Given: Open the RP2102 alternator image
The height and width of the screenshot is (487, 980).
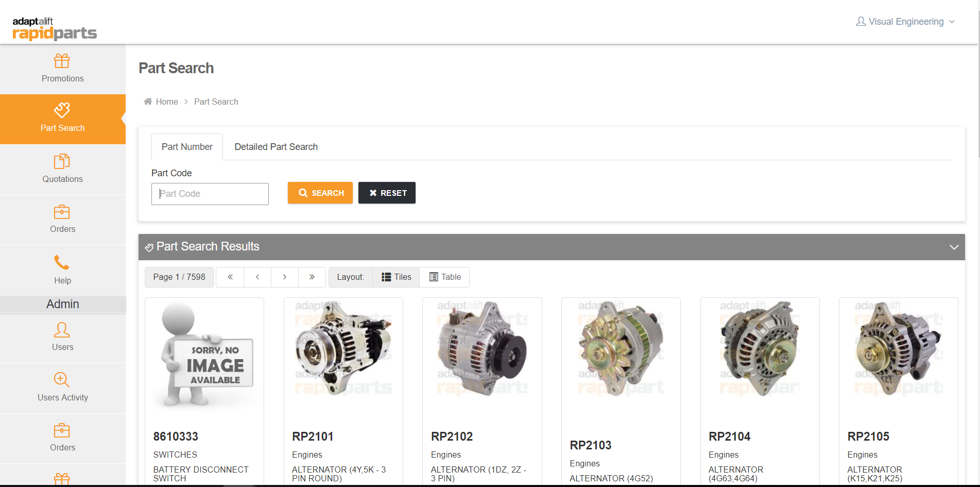Looking at the screenshot, I should [x=482, y=348].
